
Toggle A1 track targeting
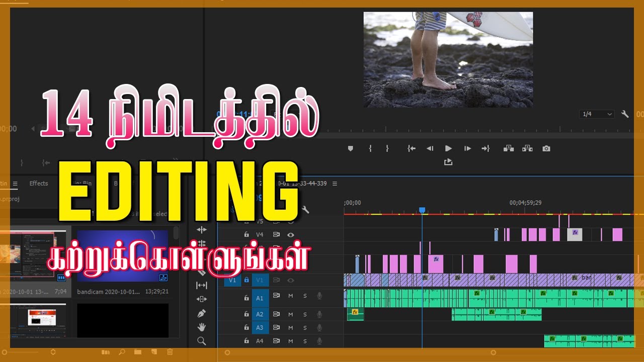click(260, 298)
